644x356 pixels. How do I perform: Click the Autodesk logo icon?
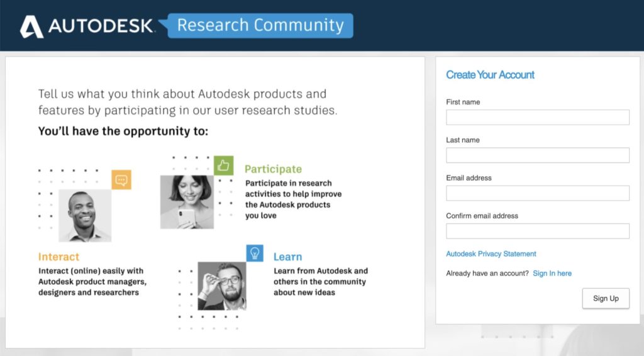(x=31, y=26)
